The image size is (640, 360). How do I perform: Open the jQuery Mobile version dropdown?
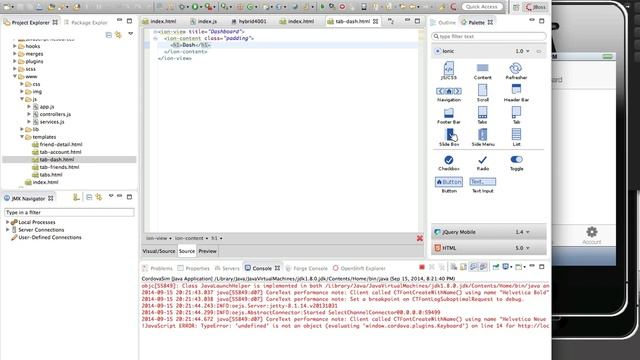[x=522, y=232]
